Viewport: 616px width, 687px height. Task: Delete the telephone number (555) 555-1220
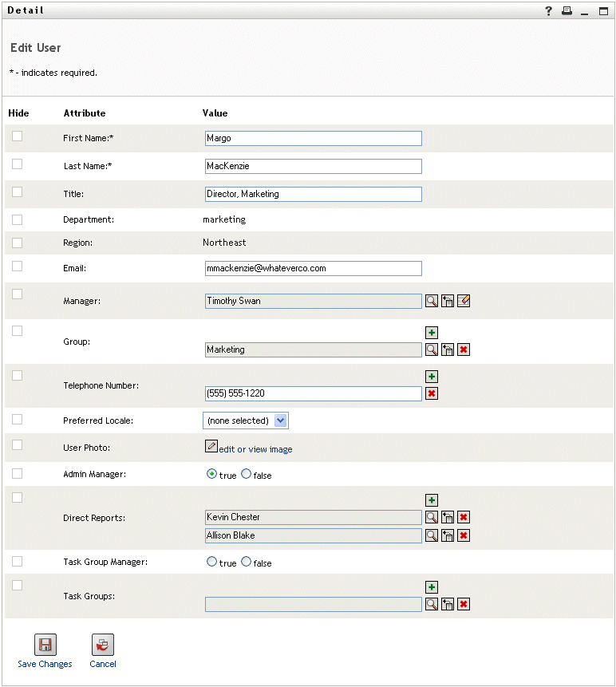432,393
